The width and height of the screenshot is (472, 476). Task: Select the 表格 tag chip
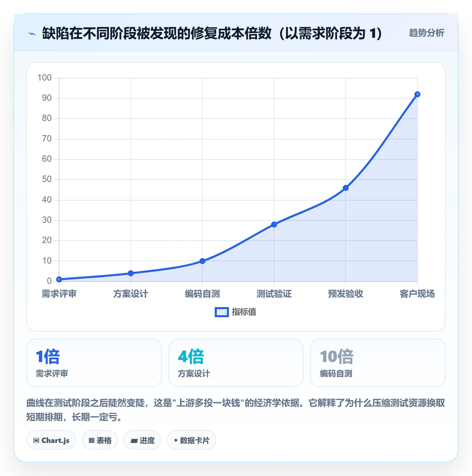click(x=100, y=440)
